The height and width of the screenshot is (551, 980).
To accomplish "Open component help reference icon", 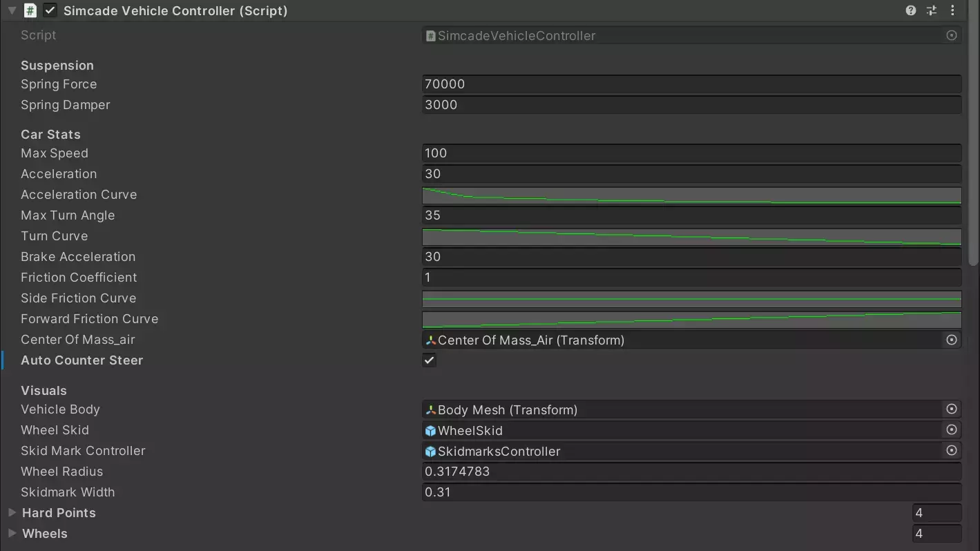I will pos(910,10).
